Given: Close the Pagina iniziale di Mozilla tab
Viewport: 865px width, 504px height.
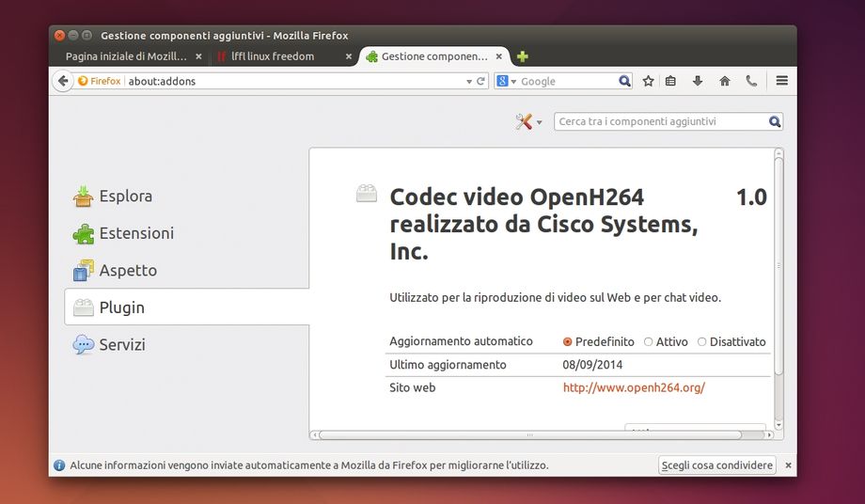Looking at the screenshot, I should [x=198, y=56].
